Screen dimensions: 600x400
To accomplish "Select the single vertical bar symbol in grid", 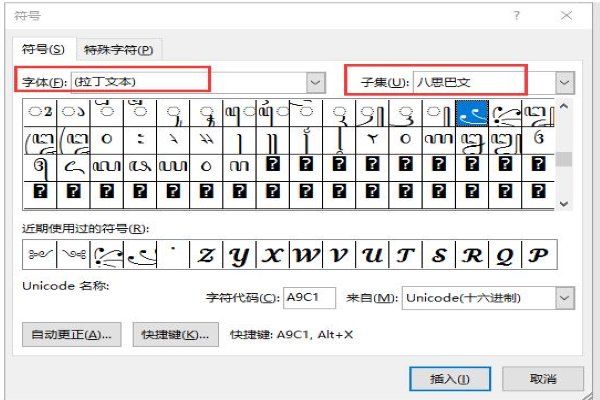I will (x=239, y=140).
